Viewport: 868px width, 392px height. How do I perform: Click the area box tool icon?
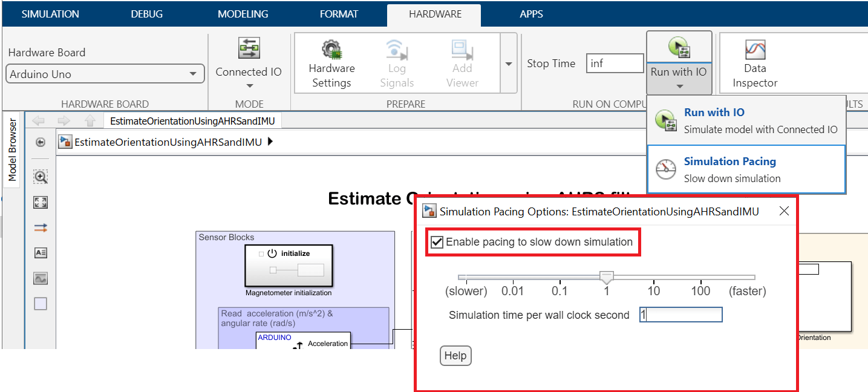tap(41, 304)
